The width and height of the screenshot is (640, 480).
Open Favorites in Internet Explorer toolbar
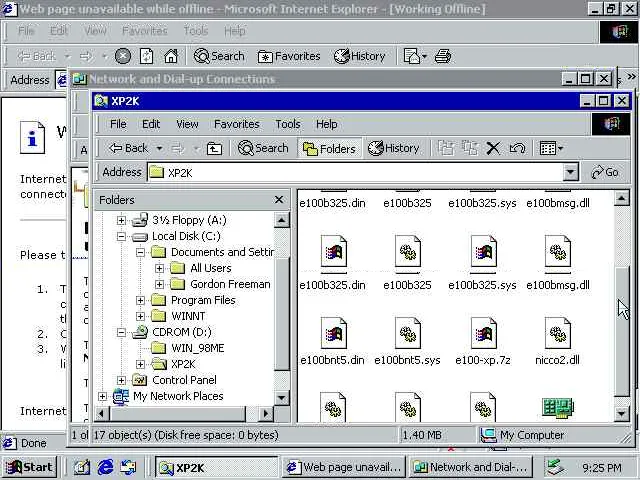pos(289,56)
